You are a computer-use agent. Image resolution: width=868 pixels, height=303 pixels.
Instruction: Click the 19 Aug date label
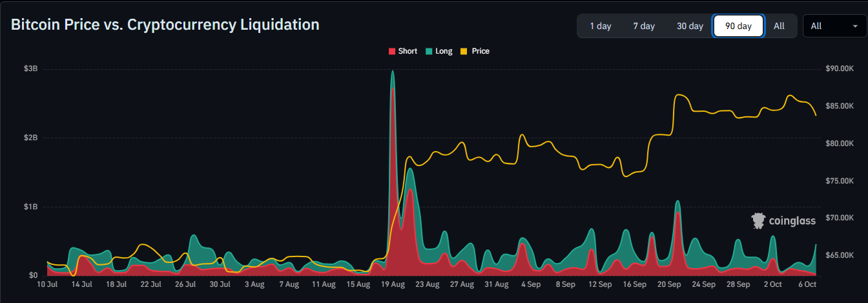click(393, 284)
